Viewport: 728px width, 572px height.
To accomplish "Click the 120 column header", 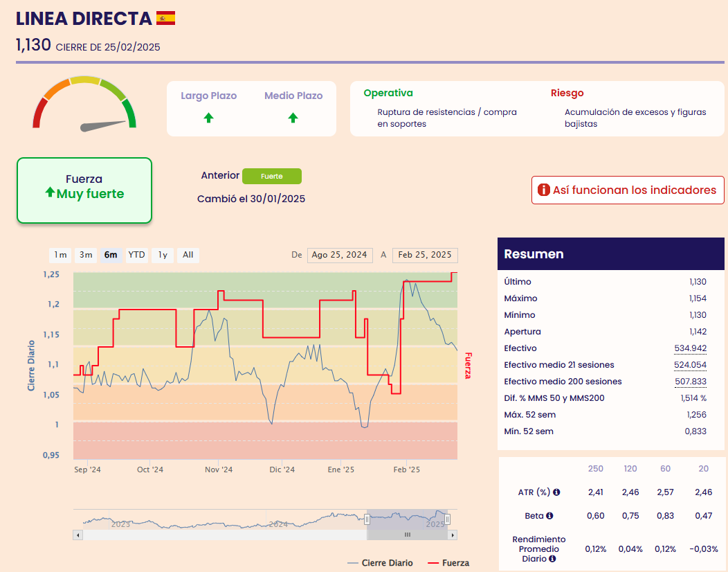I will pyautogui.click(x=630, y=469).
